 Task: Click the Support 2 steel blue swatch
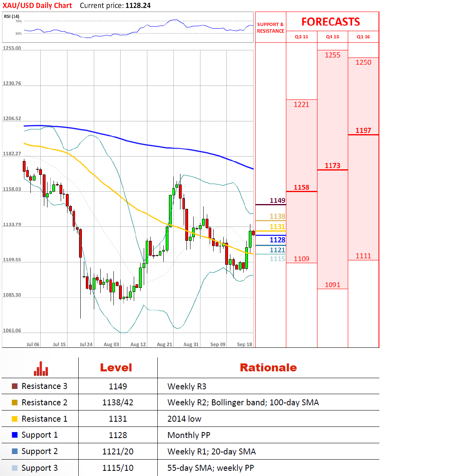click(14, 451)
